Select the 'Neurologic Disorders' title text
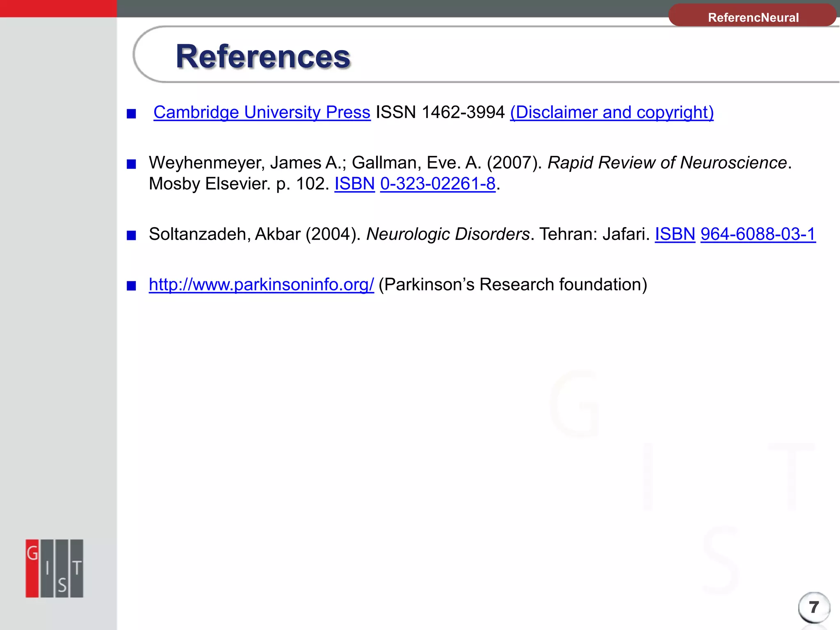 pyautogui.click(x=448, y=234)
